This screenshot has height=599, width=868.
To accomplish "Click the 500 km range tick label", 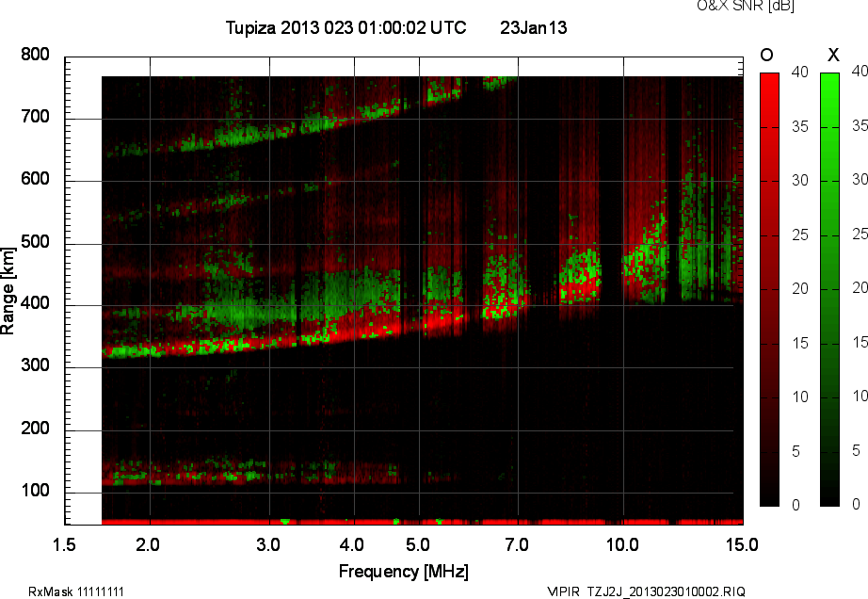I will point(35,242).
